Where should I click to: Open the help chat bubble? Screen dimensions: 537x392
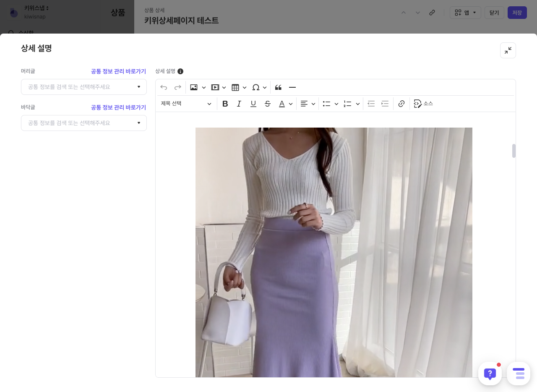[490, 374]
